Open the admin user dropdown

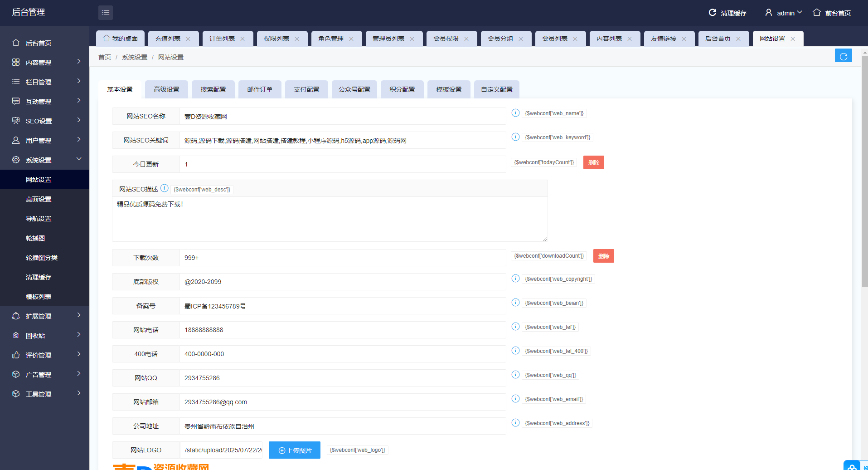pos(784,13)
